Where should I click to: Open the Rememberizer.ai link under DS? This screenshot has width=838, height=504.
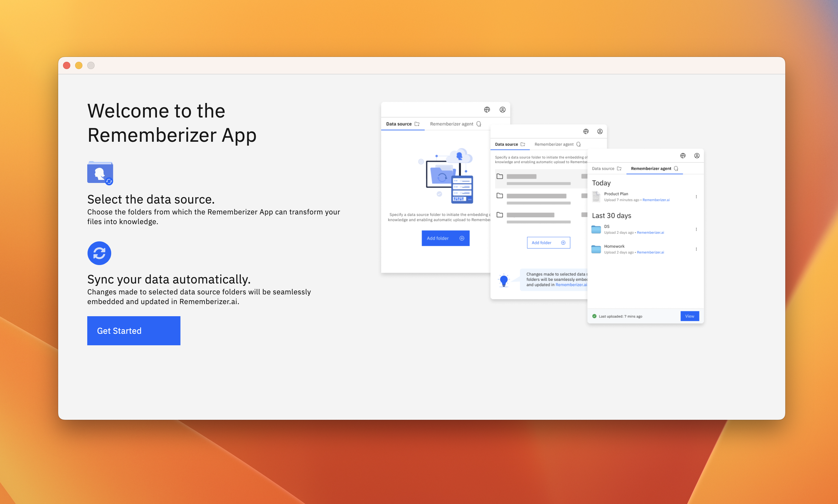click(x=650, y=233)
